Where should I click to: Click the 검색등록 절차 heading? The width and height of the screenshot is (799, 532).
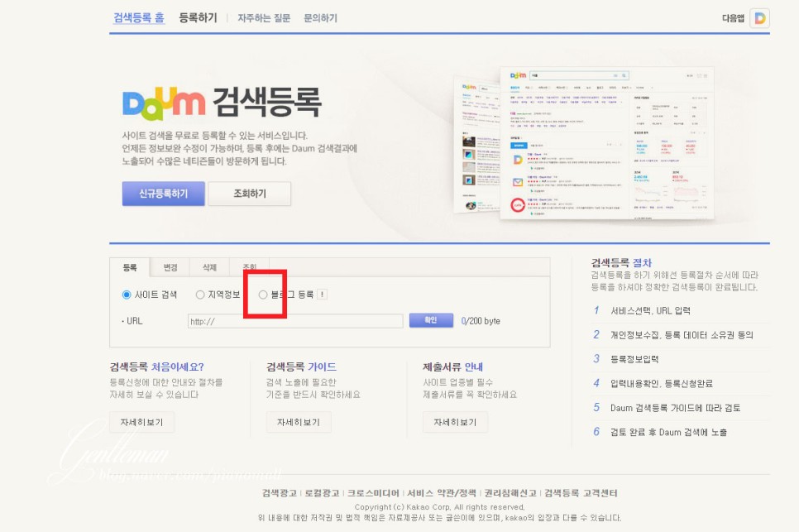point(621,263)
